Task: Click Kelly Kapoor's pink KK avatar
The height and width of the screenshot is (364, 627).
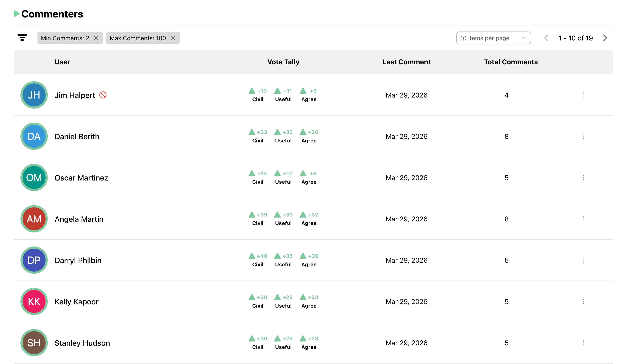Action: click(34, 301)
